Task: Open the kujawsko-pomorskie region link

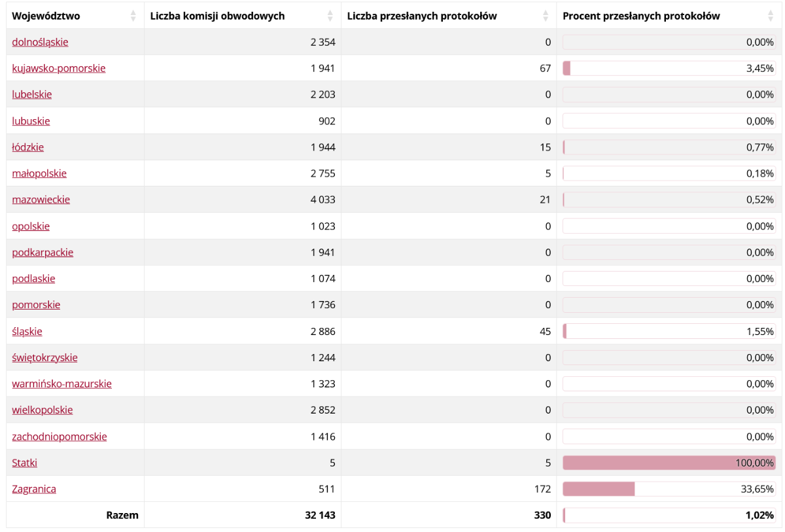Action: 58,68
